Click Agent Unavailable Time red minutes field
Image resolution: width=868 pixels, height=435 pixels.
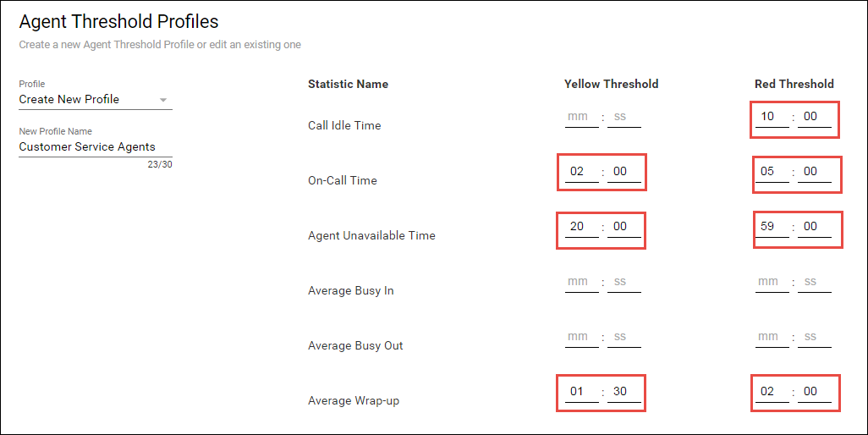pos(771,227)
